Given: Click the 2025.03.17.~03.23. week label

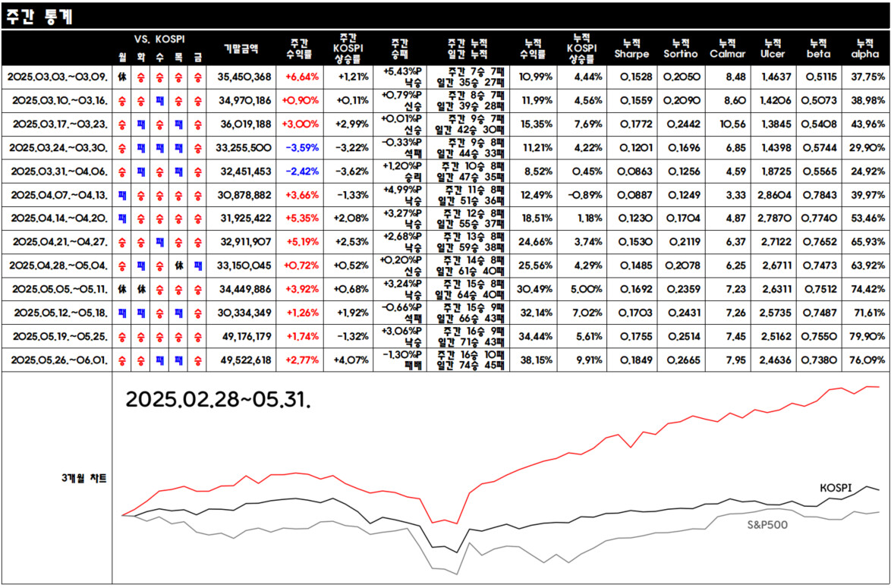Looking at the screenshot, I should click(57, 124).
